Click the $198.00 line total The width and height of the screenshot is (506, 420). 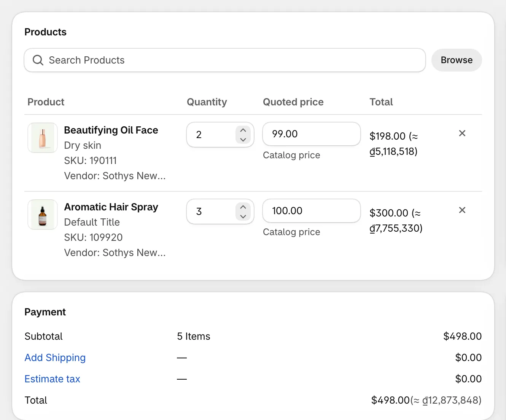point(394,144)
